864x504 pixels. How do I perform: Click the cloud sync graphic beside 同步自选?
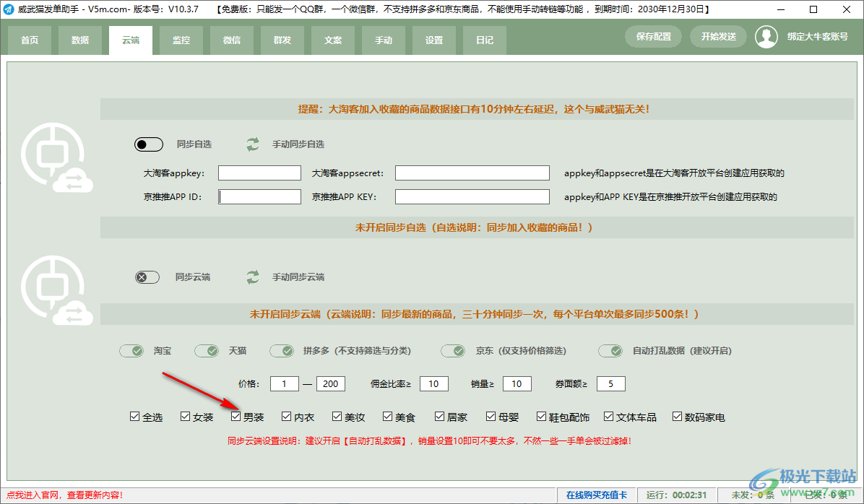pos(56,157)
